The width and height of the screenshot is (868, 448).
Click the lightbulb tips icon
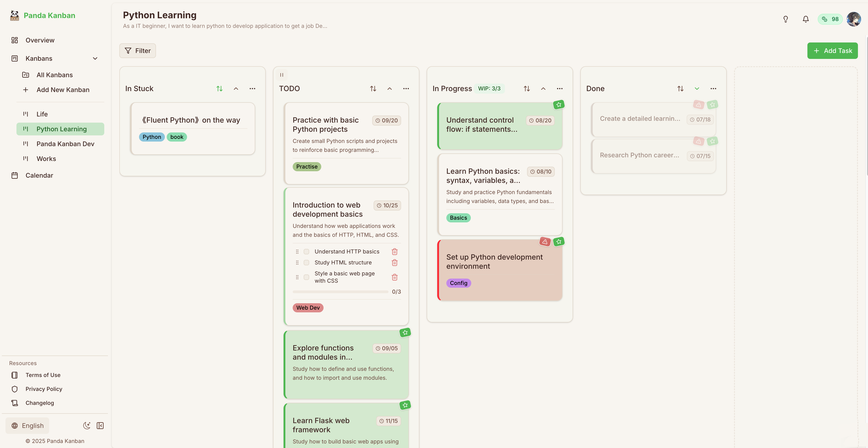(785, 19)
